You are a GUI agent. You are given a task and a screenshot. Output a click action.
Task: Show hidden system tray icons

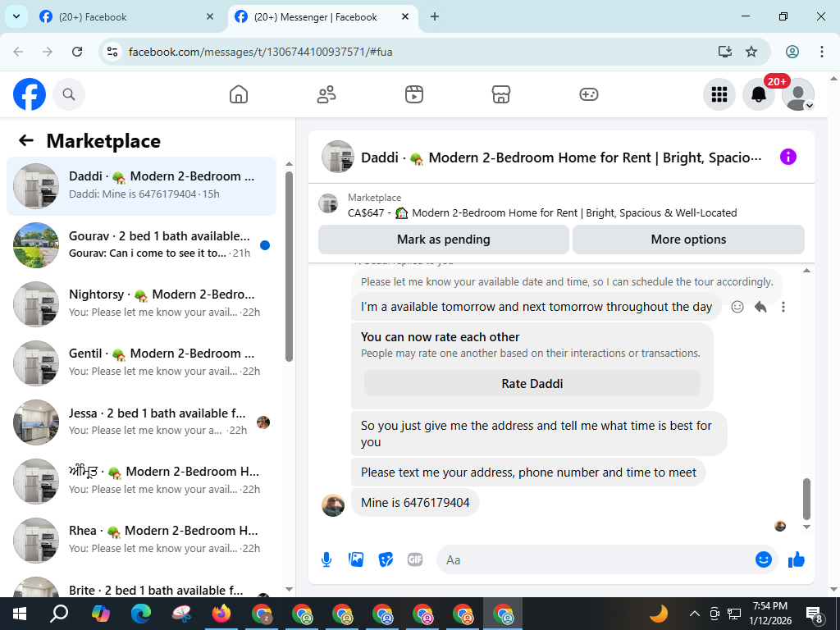[694, 614]
